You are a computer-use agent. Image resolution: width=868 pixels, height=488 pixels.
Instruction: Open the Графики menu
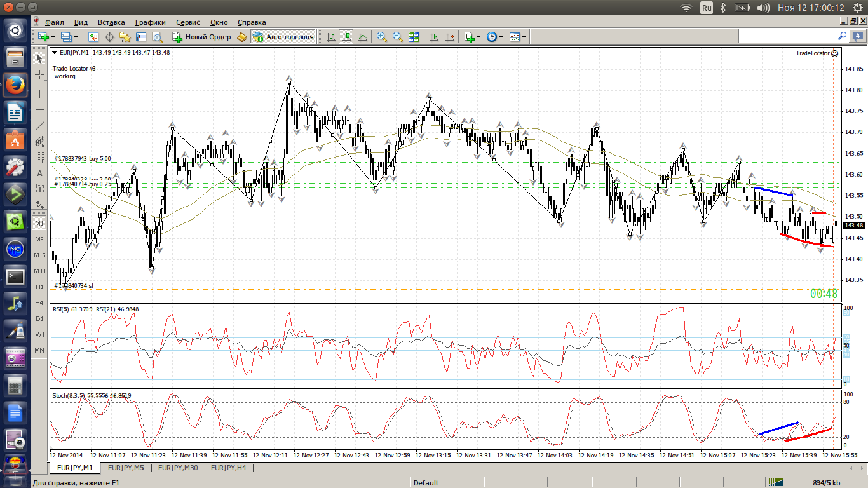coord(150,22)
